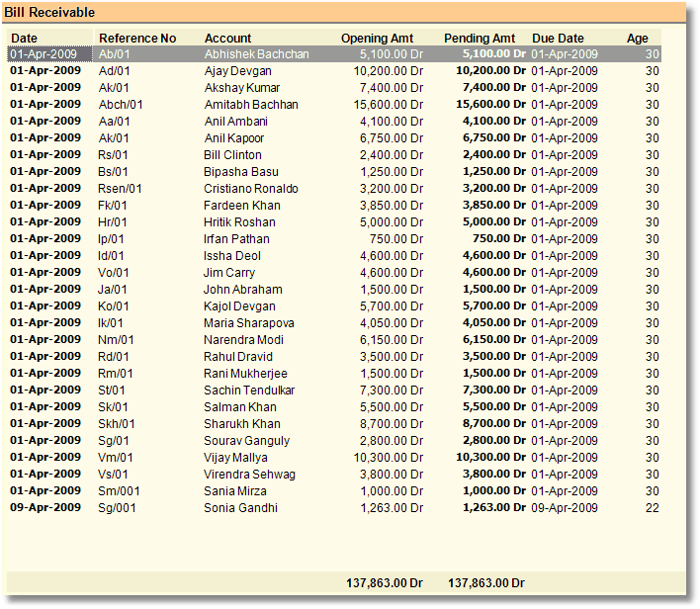The image size is (700, 609).
Task: Select the Bill Clinton account entry
Action: coord(232,155)
